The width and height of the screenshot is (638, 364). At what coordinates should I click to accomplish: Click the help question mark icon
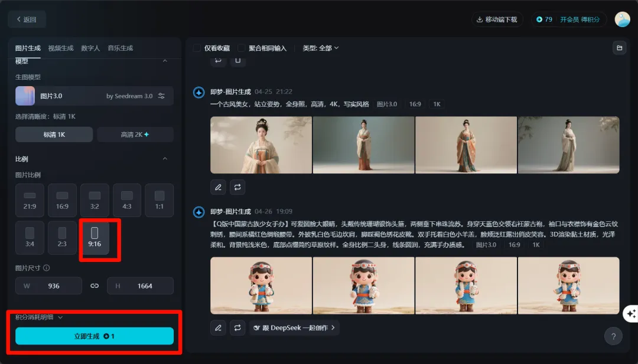pos(613,336)
